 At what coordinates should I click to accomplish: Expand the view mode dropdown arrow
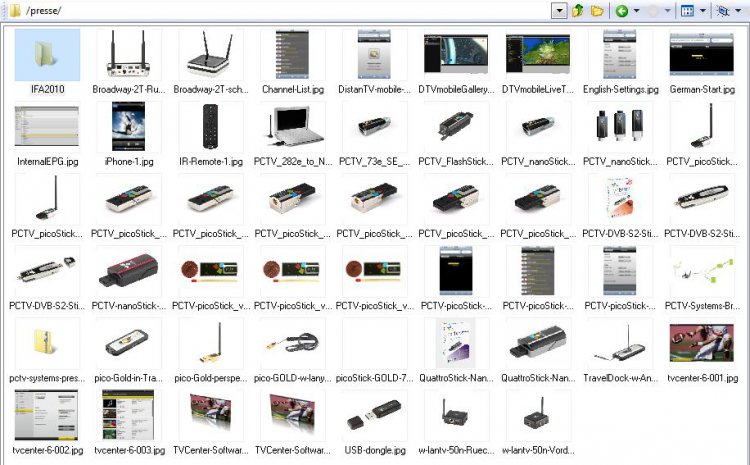coord(703,11)
